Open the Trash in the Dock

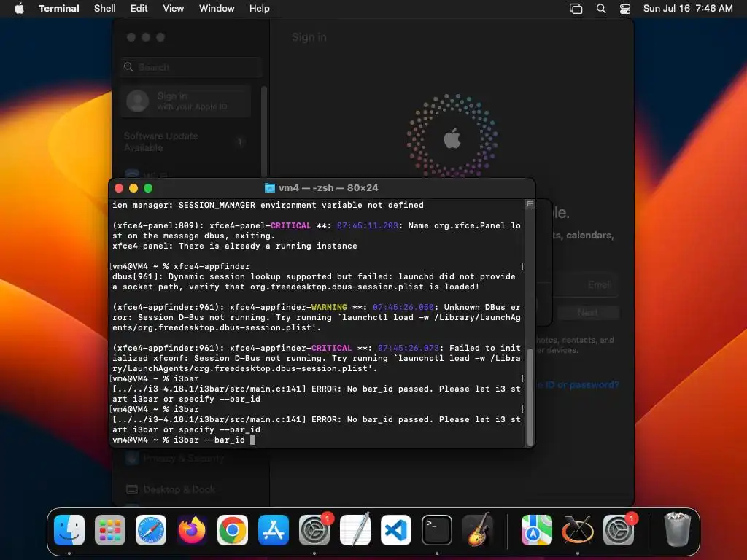pyautogui.click(x=677, y=530)
